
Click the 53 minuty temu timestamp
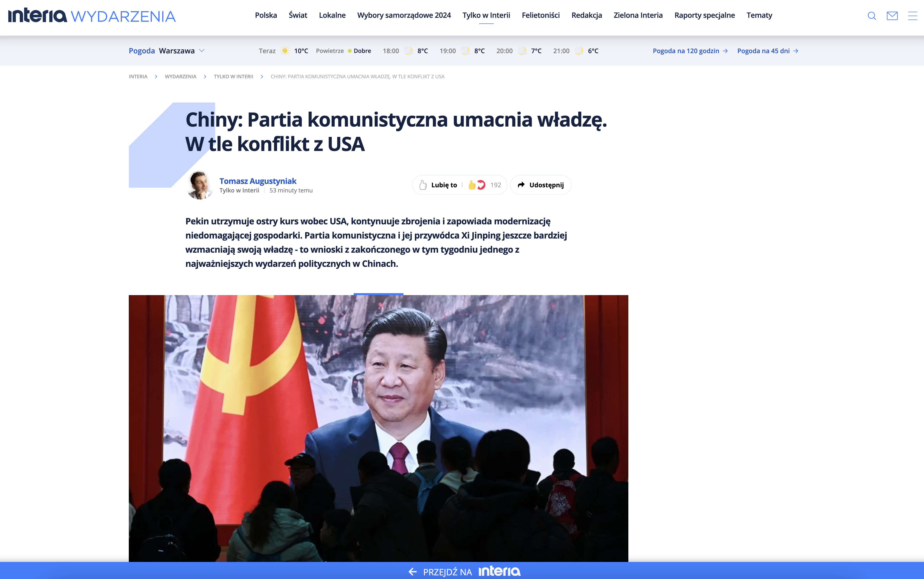291,190
